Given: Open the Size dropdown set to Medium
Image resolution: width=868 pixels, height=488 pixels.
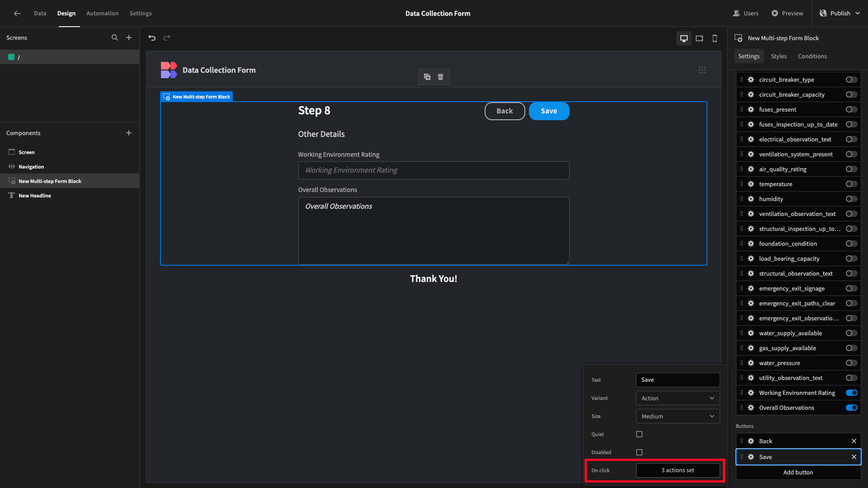Looking at the screenshot, I should (678, 416).
